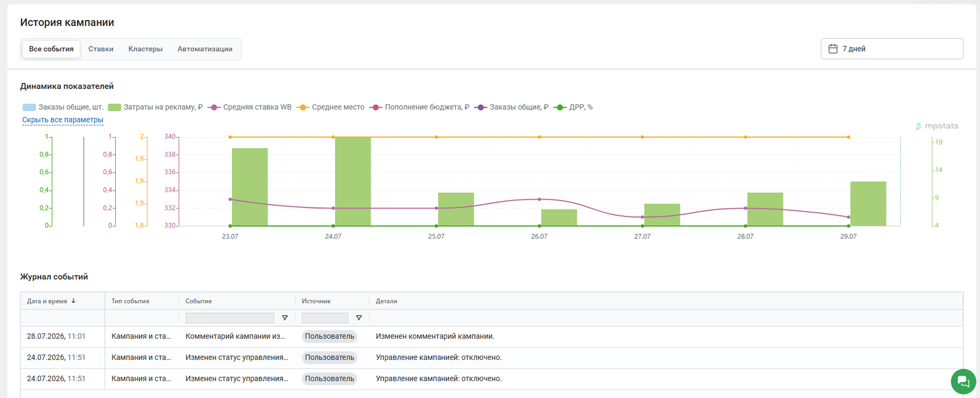Click the sort arrow next to Дата и время

[73, 301]
